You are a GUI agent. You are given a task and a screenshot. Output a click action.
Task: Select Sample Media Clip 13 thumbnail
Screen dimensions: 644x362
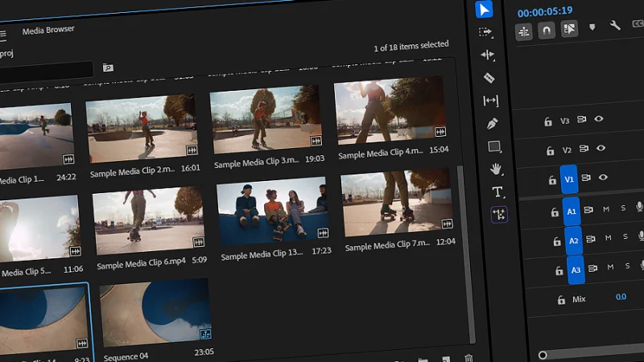point(273,211)
